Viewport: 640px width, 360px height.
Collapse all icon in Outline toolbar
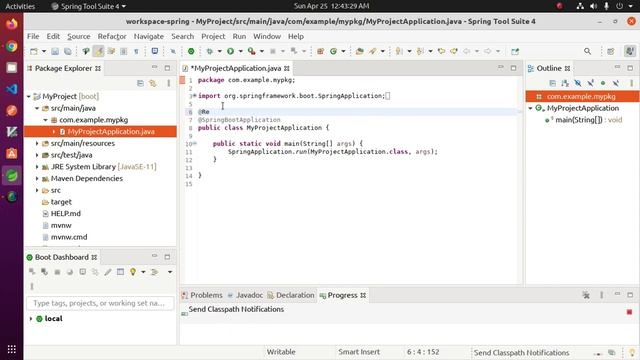(553, 83)
